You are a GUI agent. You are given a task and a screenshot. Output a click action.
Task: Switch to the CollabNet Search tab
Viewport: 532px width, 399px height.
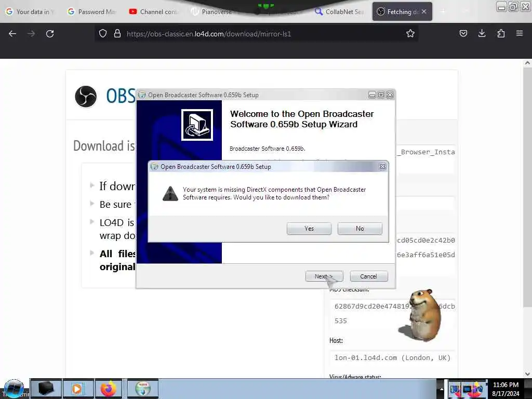(340, 11)
